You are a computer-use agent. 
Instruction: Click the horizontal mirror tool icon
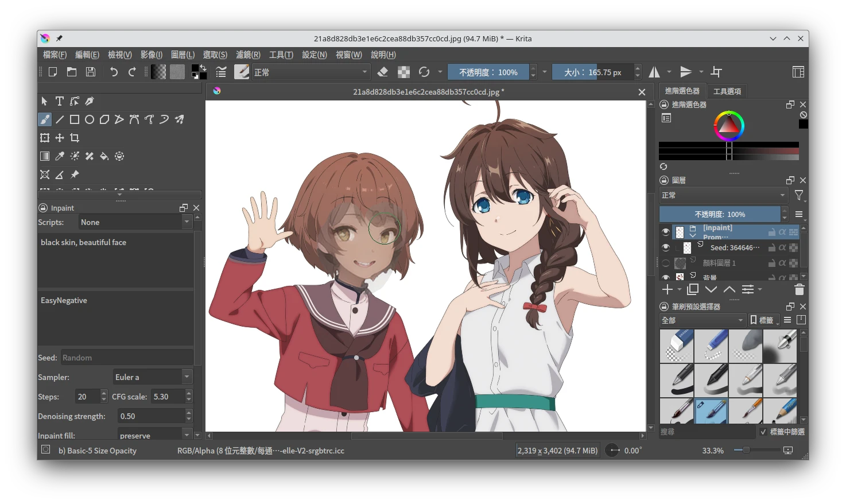pyautogui.click(x=654, y=72)
